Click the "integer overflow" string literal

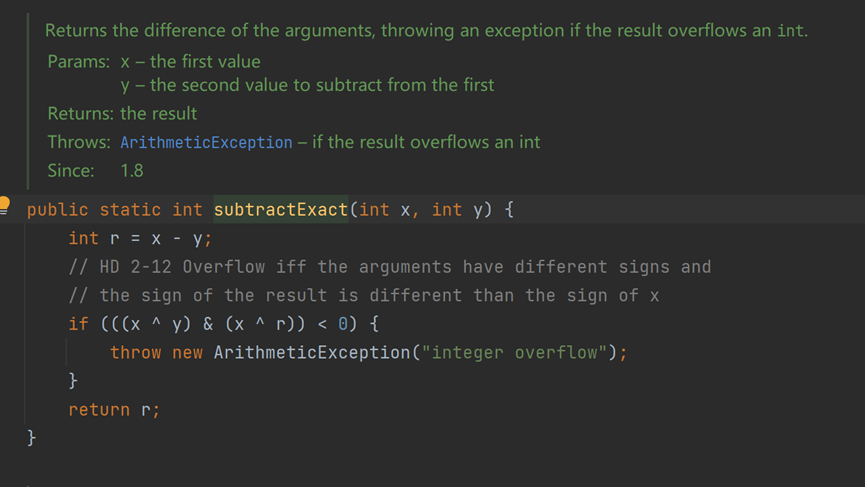(x=514, y=352)
